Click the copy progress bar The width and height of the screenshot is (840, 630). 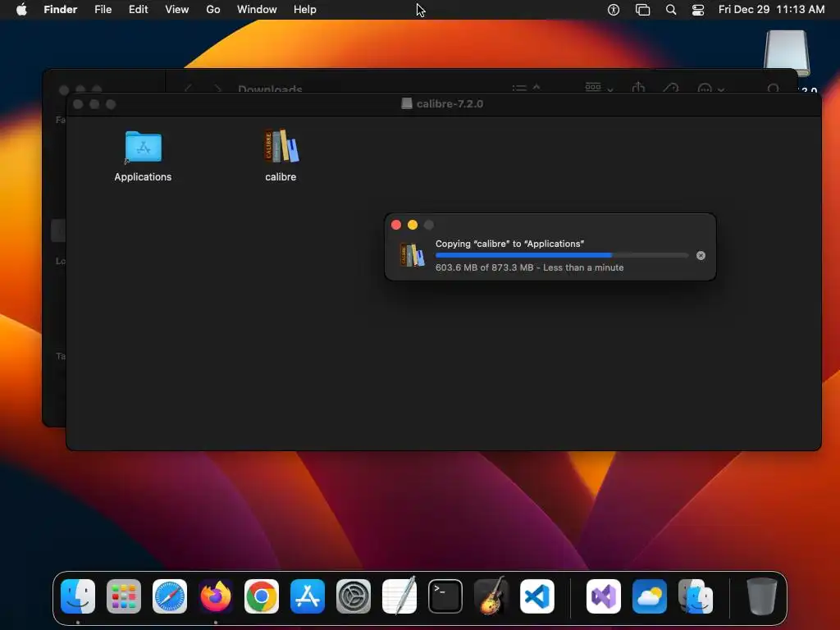[x=562, y=256]
